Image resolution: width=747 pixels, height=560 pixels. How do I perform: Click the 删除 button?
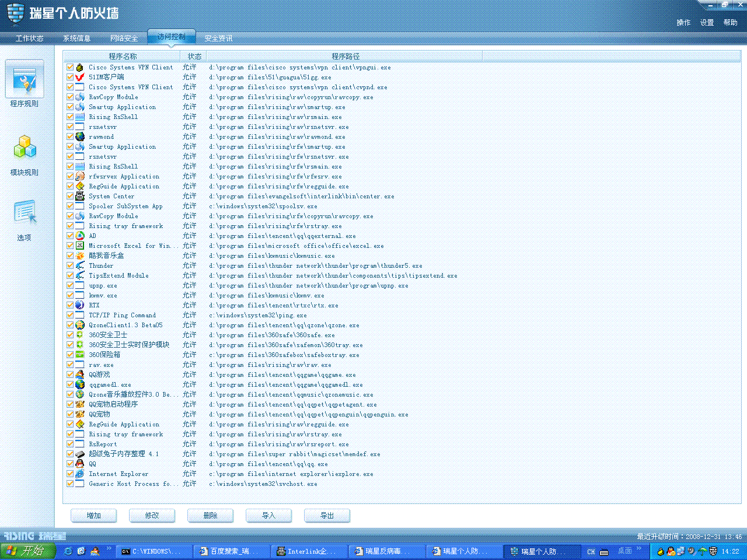click(x=210, y=516)
